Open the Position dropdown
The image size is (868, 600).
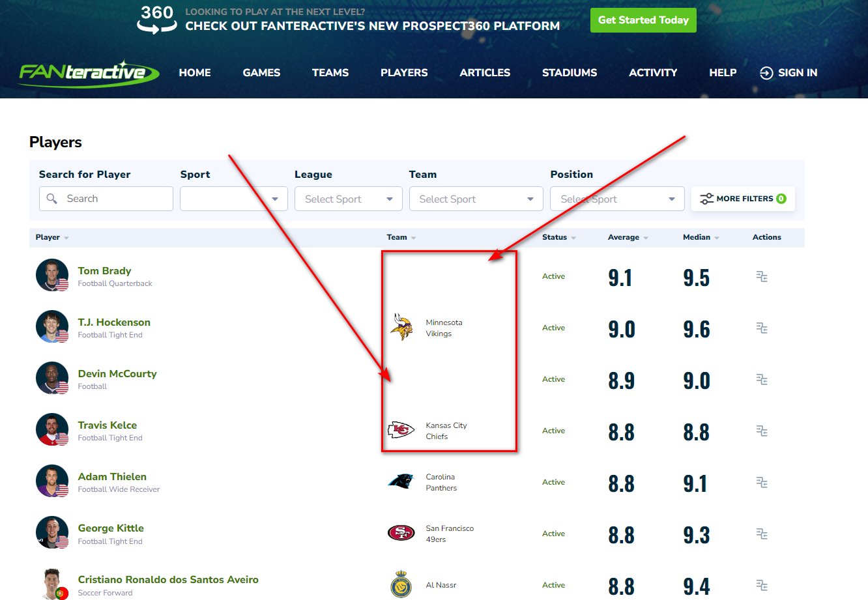(617, 199)
